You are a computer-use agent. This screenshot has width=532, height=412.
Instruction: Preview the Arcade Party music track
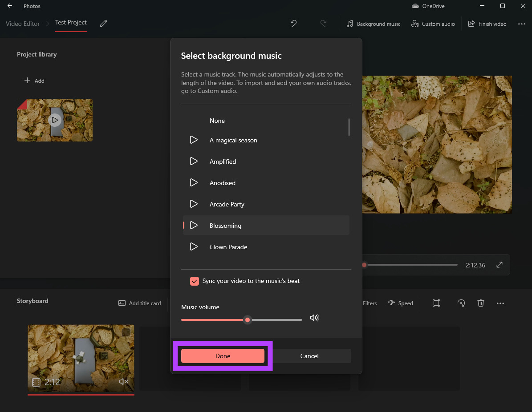pos(194,204)
